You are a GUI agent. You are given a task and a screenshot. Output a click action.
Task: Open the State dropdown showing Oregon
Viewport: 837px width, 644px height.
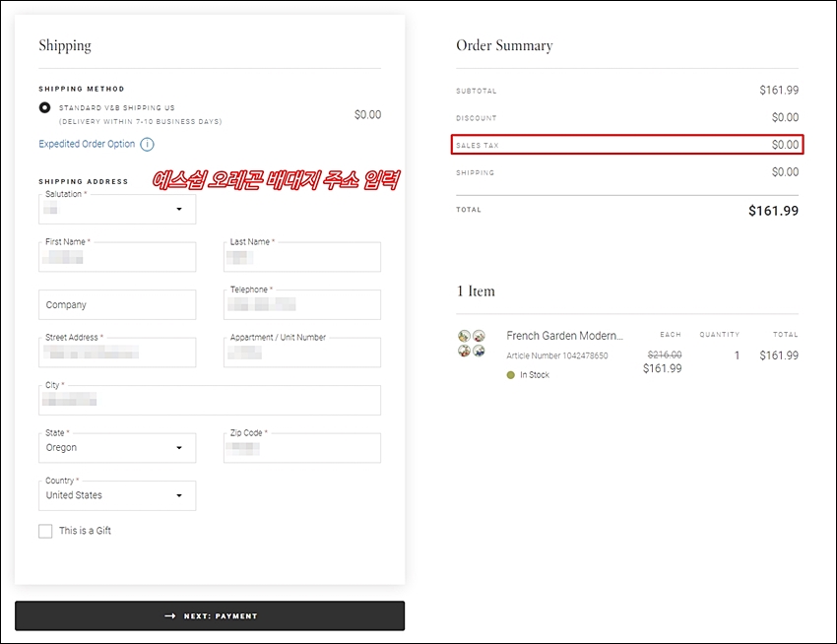(x=117, y=447)
